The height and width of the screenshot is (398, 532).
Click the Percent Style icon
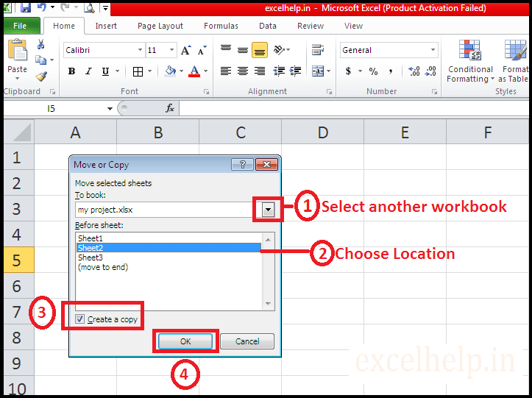coord(373,71)
